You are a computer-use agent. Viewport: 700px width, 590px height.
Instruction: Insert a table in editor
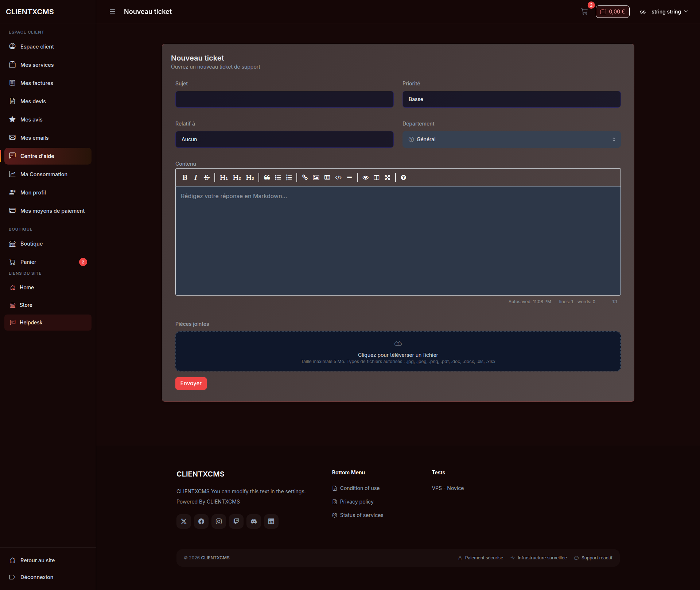(x=327, y=178)
